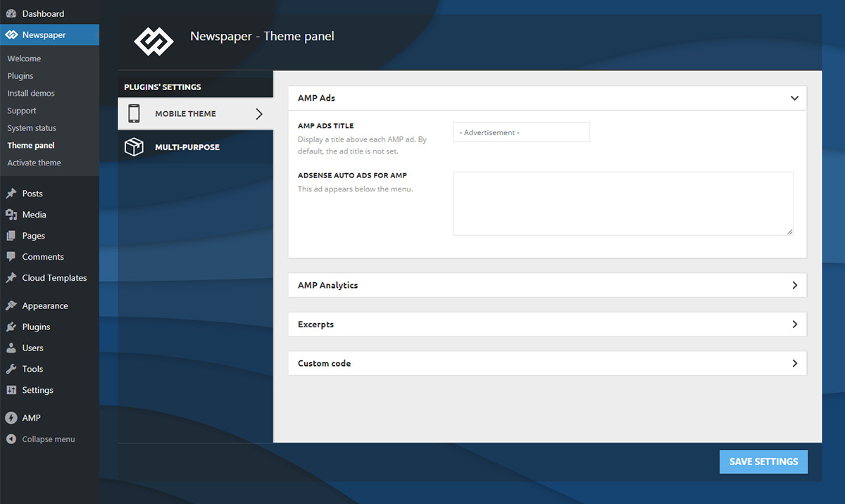
Task: Click the AMP lightning bolt icon
Action: click(x=11, y=418)
